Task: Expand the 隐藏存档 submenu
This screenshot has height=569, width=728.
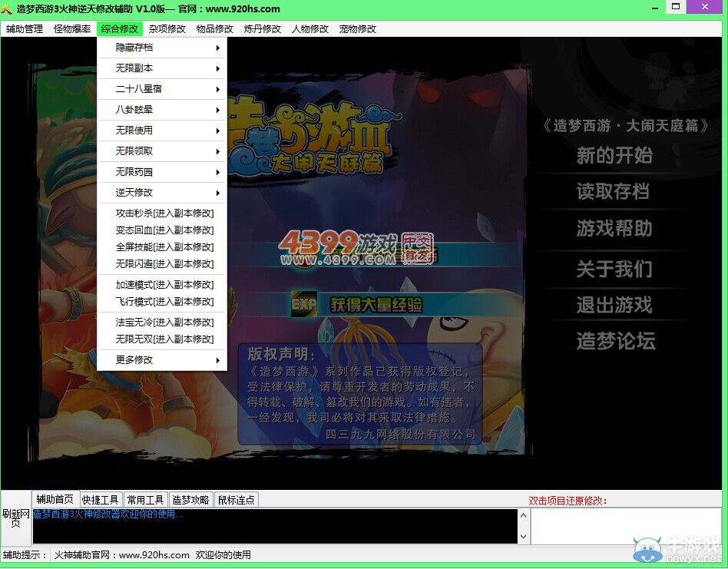Action: click(x=161, y=48)
